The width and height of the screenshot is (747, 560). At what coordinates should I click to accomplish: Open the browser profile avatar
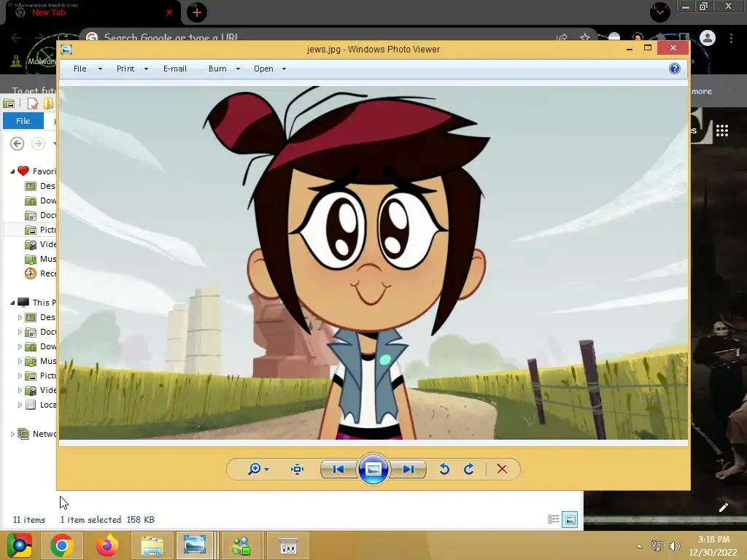(x=708, y=38)
